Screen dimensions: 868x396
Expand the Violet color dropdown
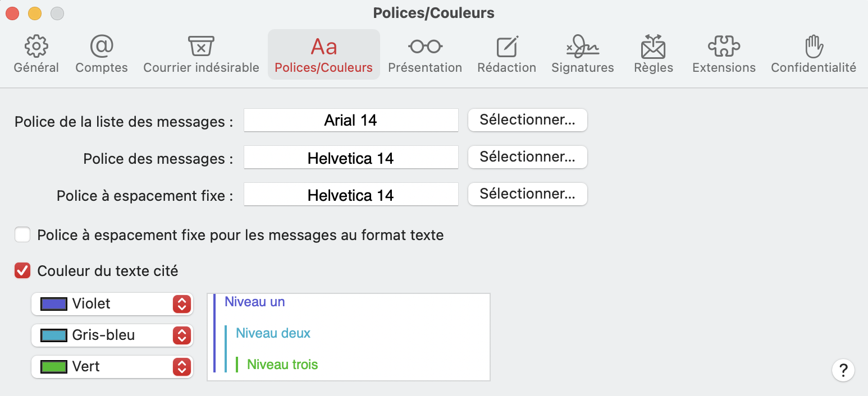click(x=181, y=304)
